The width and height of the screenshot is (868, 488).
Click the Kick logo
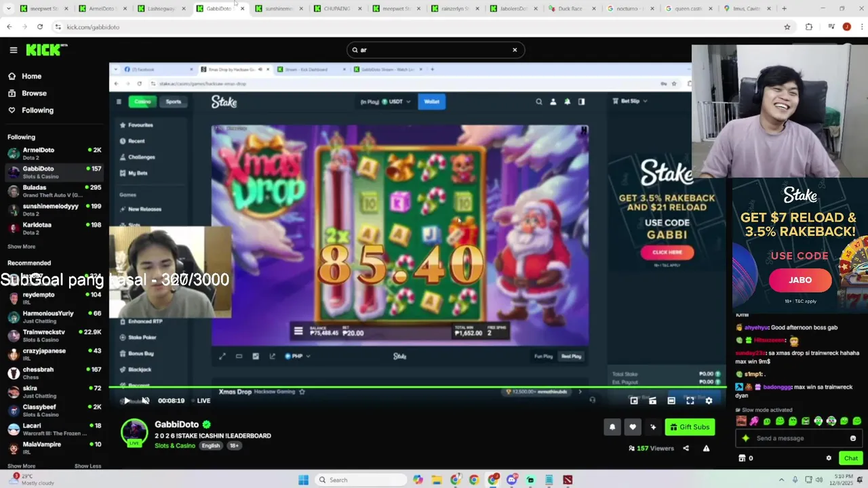pos(47,49)
